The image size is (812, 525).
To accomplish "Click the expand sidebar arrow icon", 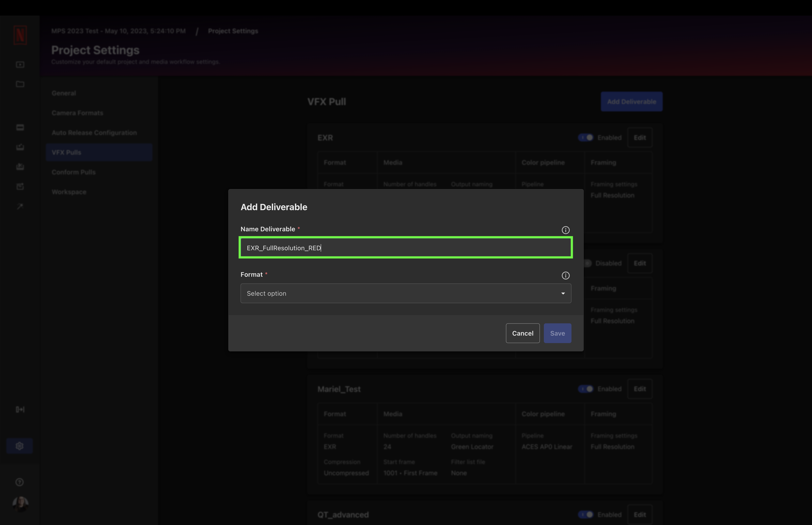I will click(20, 409).
